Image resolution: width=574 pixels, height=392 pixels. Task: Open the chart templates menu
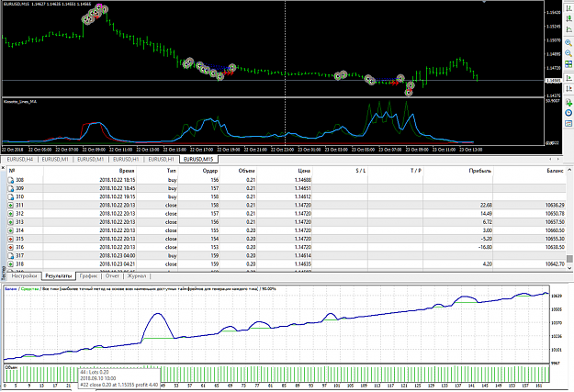pyautogui.click(x=568, y=123)
